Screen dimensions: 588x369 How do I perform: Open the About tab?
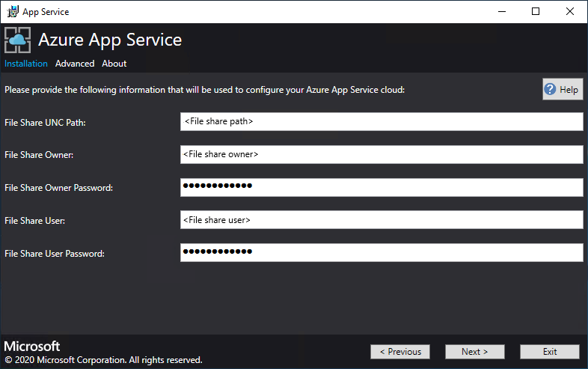(x=114, y=64)
